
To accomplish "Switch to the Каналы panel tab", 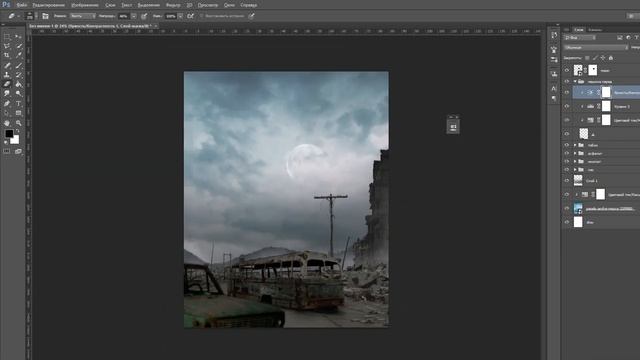I will click(x=595, y=29).
